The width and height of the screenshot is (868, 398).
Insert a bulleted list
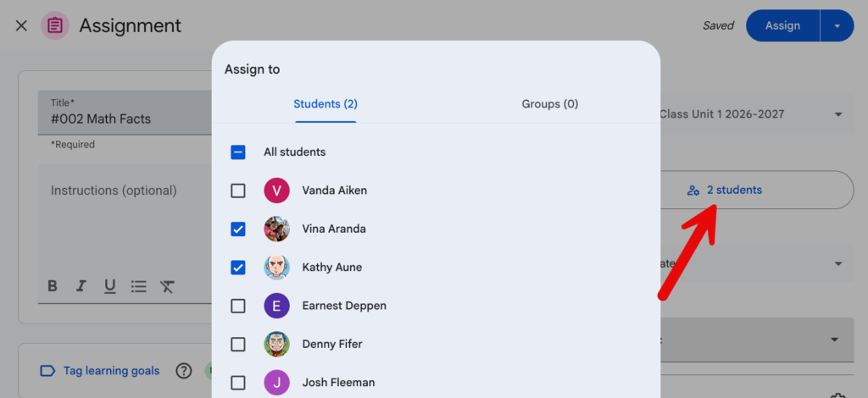[138, 285]
